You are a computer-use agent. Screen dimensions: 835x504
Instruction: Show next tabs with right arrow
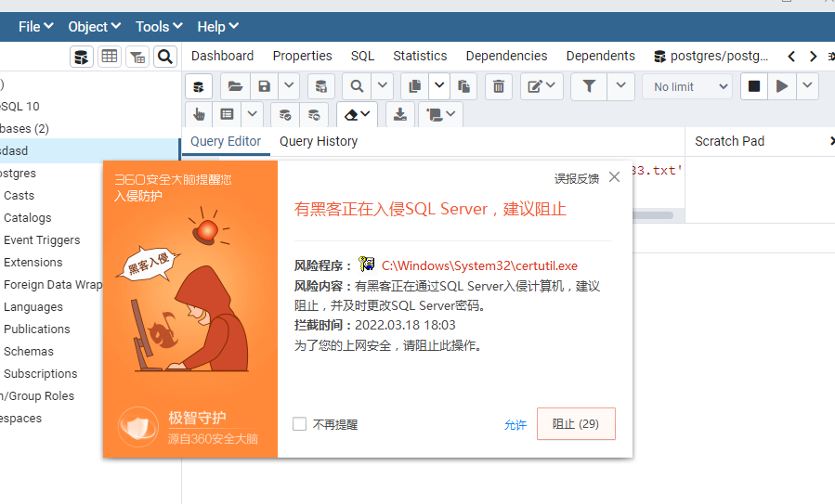pyautogui.click(x=813, y=57)
